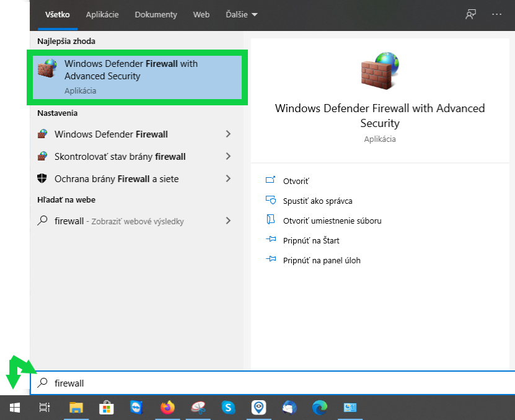This screenshot has height=420, width=515.
Task: Click Otvoriť to open the app
Action: click(x=296, y=182)
